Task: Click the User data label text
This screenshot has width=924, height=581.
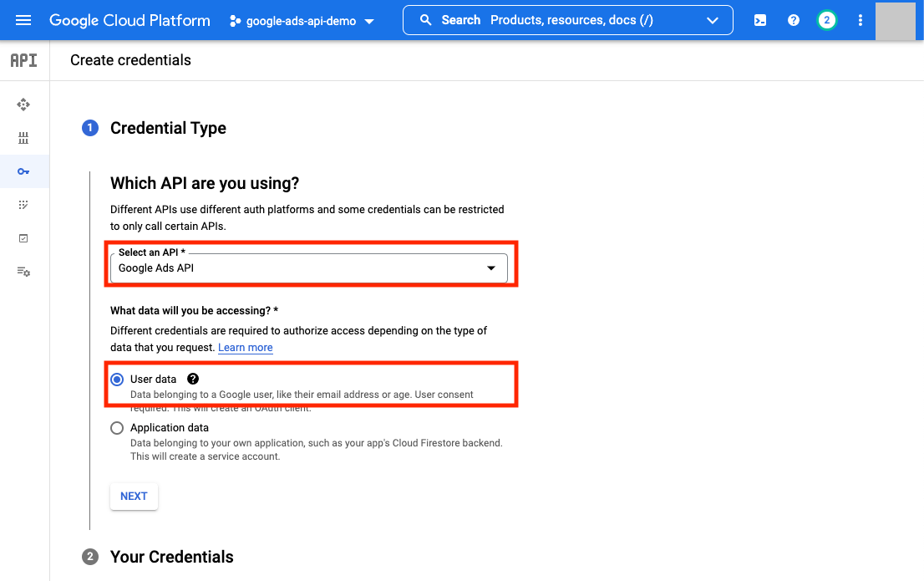Action: click(153, 380)
